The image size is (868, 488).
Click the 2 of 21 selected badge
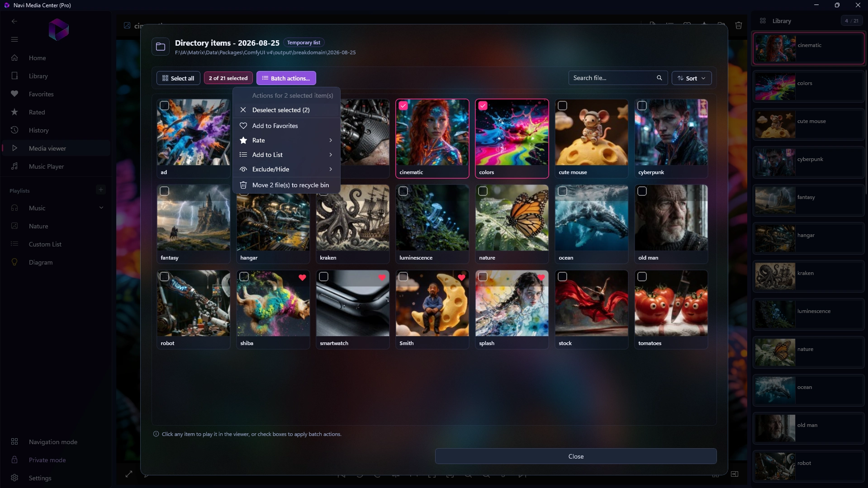pyautogui.click(x=228, y=78)
